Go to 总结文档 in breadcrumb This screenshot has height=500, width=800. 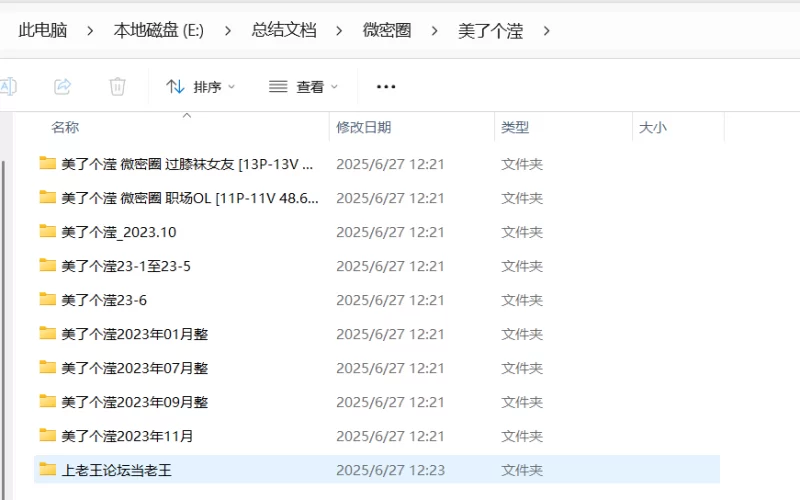tap(284, 31)
